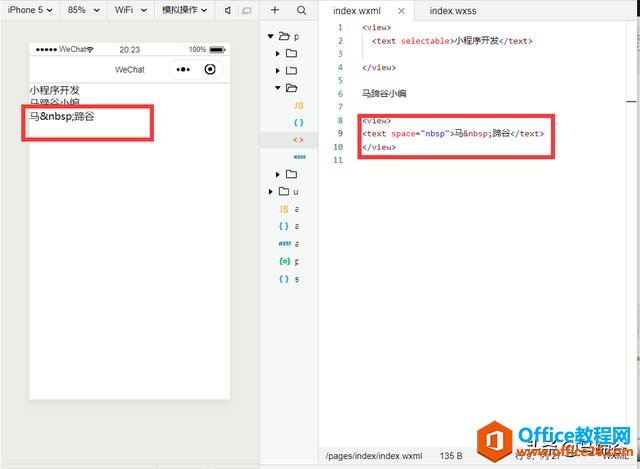Expand the first collapsed subfolder arrow under p
This screenshot has height=469, width=640.
click(278, 53)
